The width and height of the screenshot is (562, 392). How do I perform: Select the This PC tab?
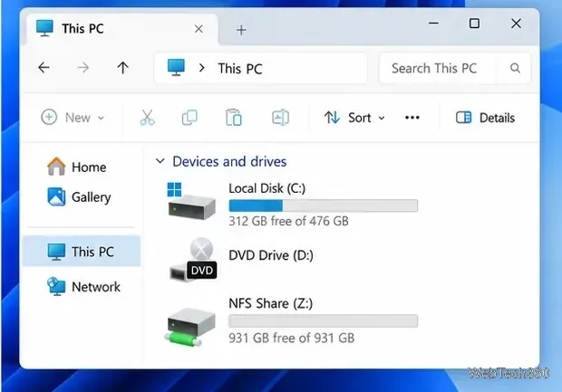coord(121,29)
